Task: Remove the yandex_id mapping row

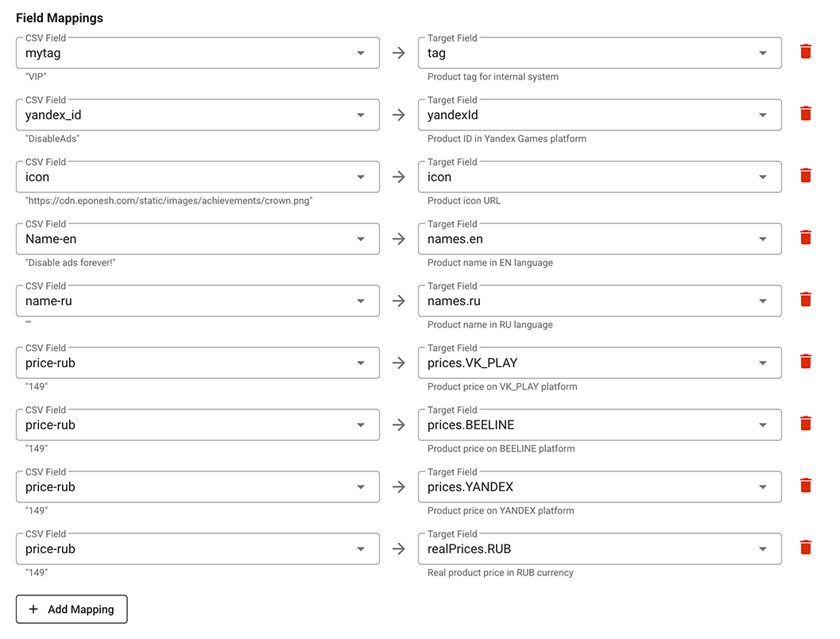Action: coord(805,114)
